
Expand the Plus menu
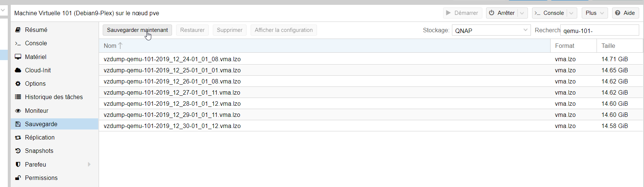tap(595, 13)
